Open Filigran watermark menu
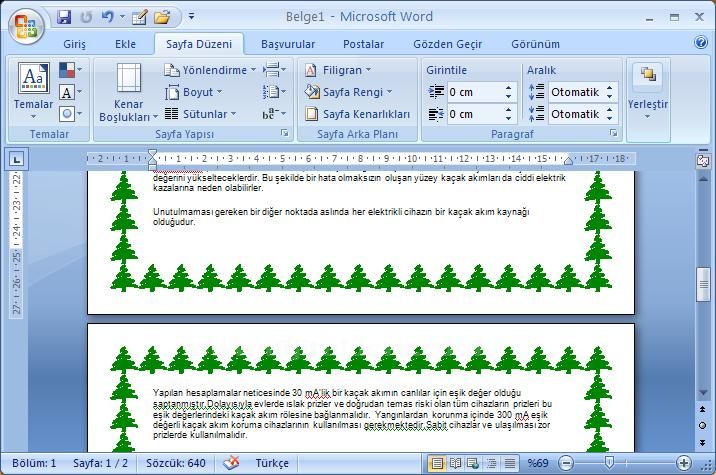Image resolution: width=716 pixels, height=475 pixels. pos(338,70)
